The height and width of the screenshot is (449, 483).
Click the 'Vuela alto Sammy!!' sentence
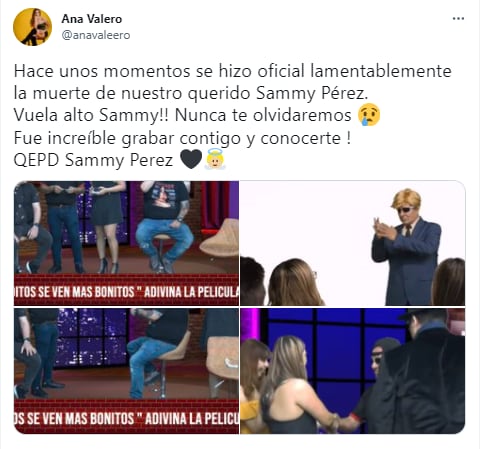91,116
